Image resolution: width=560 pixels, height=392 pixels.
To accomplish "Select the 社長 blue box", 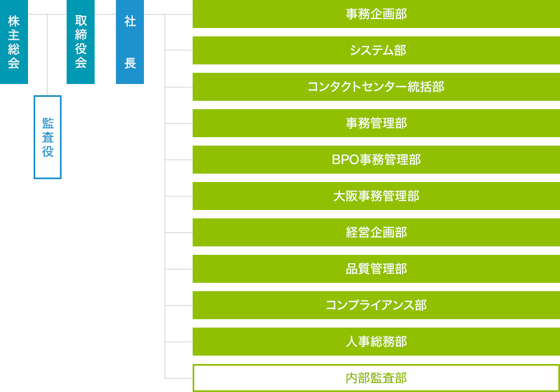I will pos(130,42).
